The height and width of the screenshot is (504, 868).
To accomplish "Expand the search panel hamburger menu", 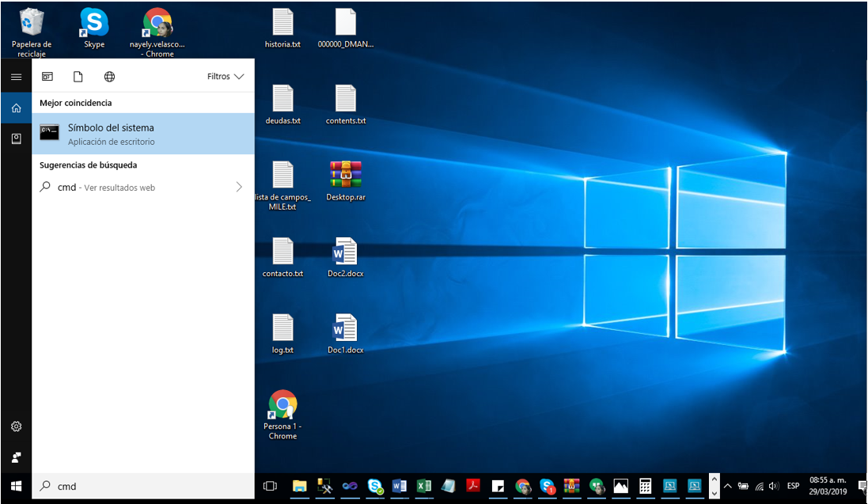I will click(x=16, y=77).
